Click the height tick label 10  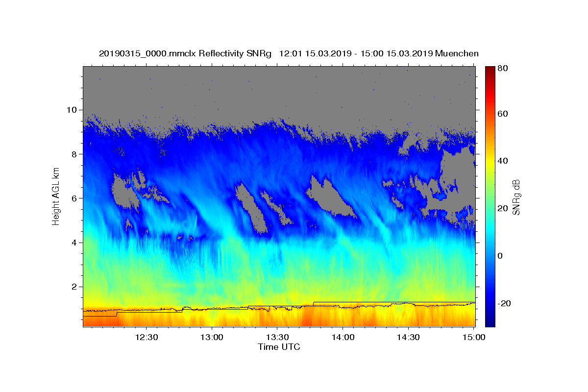pos(73,110)
